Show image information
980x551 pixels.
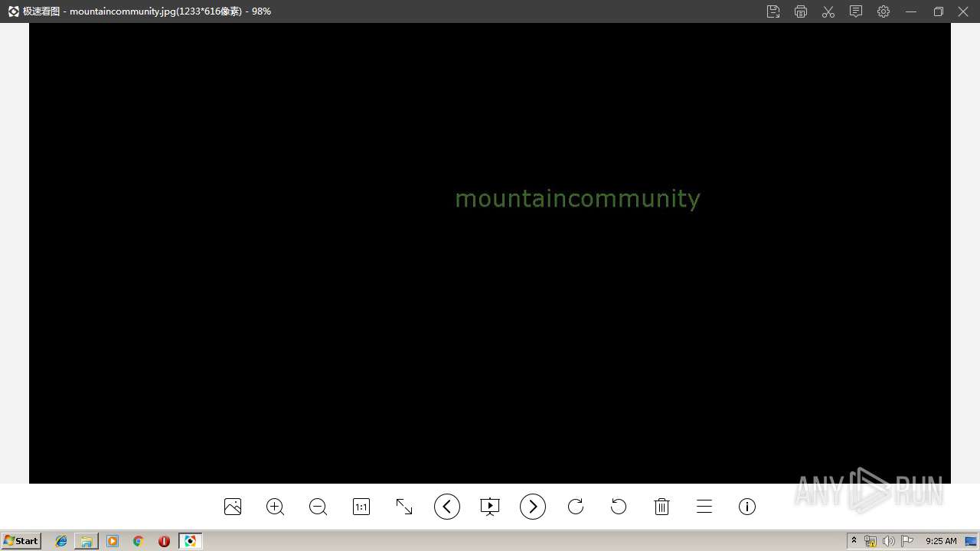(x=747, y=507)
